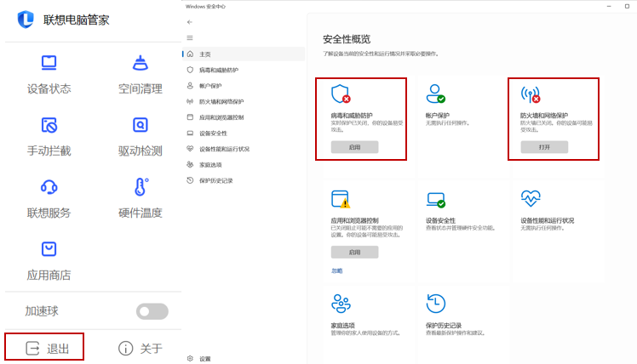Click the firewall antenna card icon
637x364 pixels.
531,94
